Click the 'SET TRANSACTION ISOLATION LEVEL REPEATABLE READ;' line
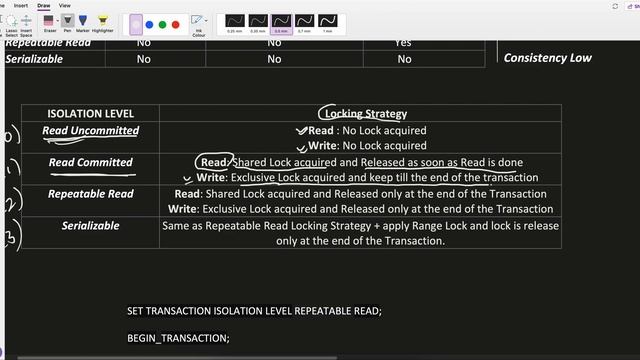This screenshot has width=640, height=360. [x=254, y=311]
